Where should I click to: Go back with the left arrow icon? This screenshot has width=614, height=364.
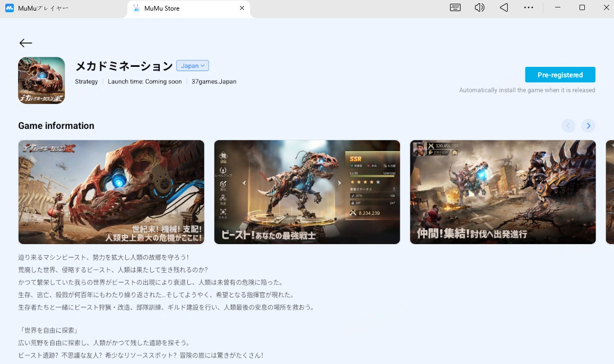pos(26,43)
